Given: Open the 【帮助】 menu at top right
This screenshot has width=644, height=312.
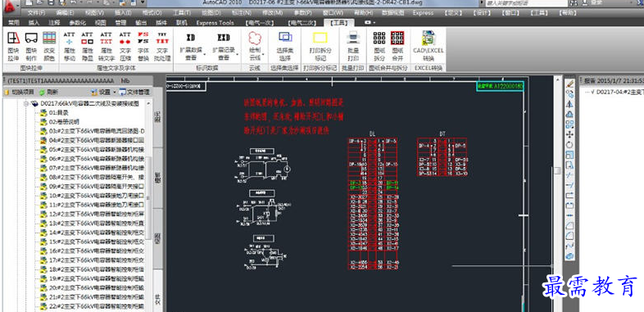Looking at the screenshot, I should (x=567, y=13).
